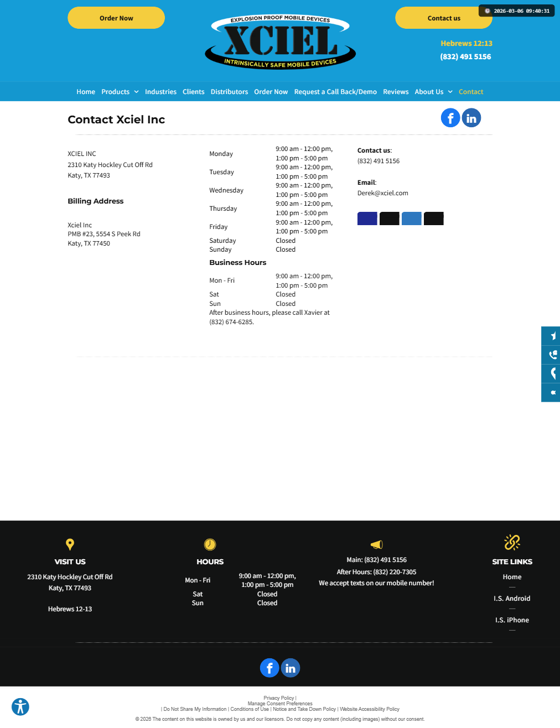Image resolution: width=560 pixels, height=728 pixels.
Task: Click the Facebook icon in the black footer
Action: click(269, 668)
